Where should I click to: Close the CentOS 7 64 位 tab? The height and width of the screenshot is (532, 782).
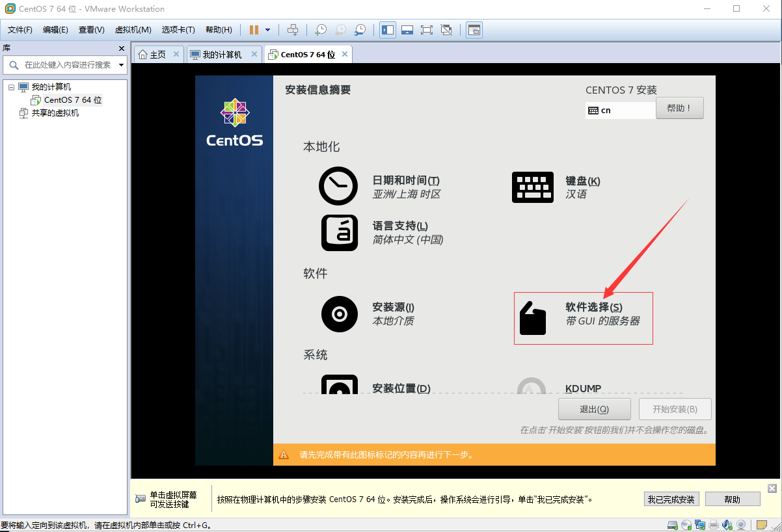pyautogui.click(x=345, y=54)
